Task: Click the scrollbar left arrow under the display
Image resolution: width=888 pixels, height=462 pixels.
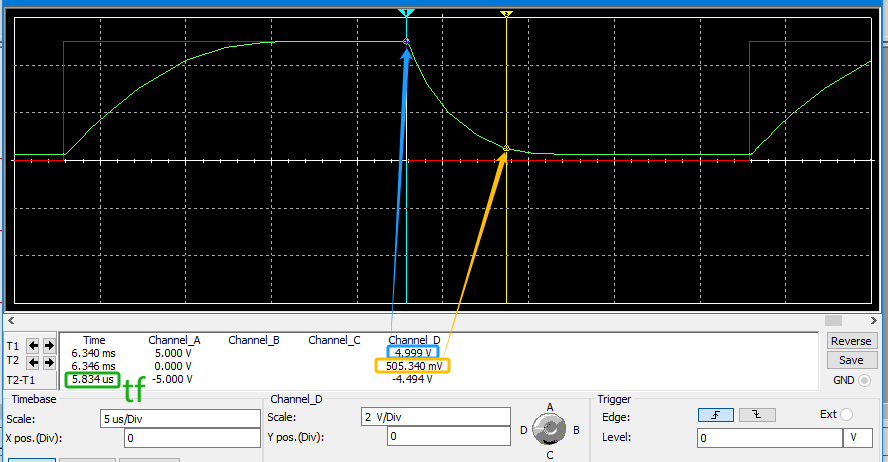Action: pos(10,320)
